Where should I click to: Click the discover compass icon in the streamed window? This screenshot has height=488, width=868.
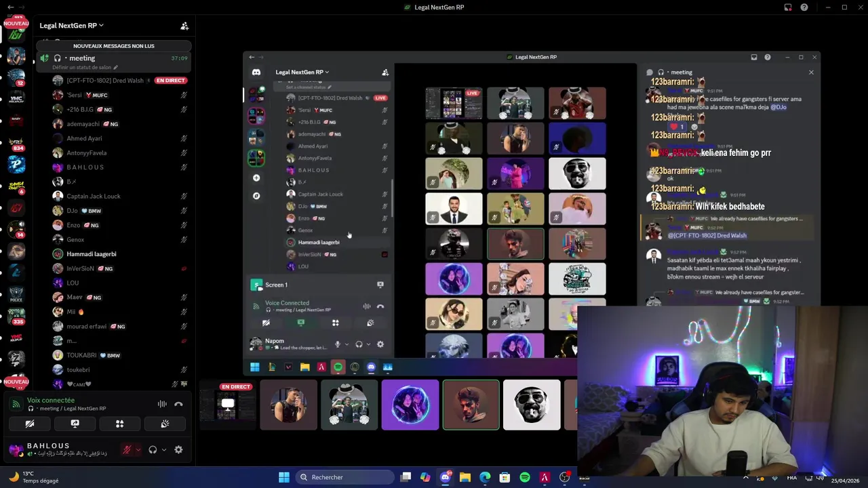pyautogui.click(x=256, y=196)
